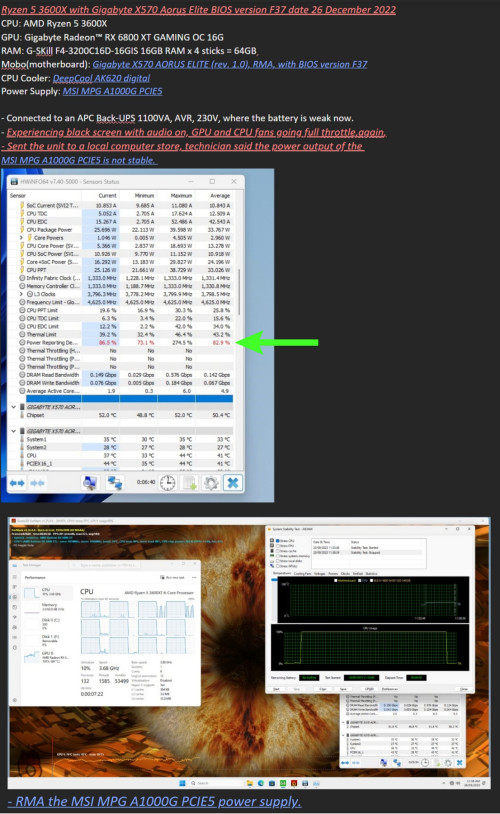Click the Users icon in Task Manager sidebar
Viewport: 500px width, 814px height.
(15, 627)
